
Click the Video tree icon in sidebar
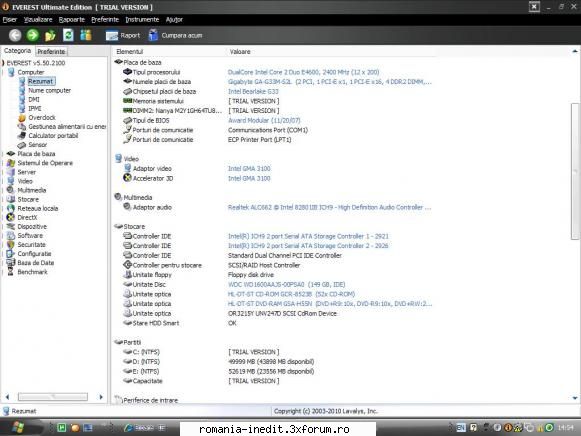[11, 181]
